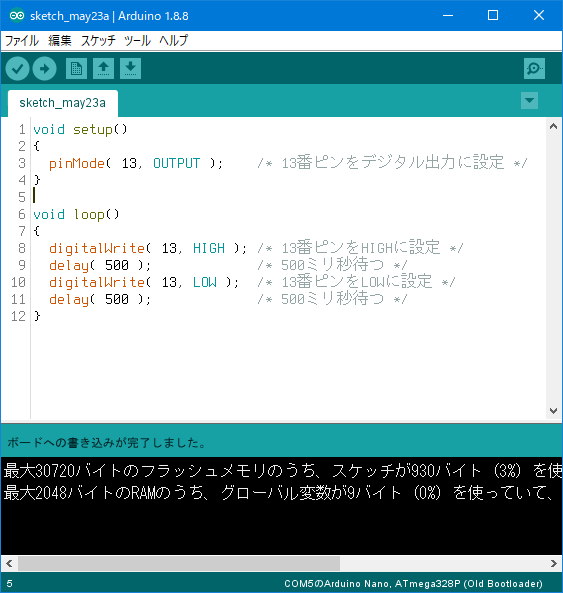Viewport: 563px width, 593px height.
Task: Place cursor on the pinMode line of code
Action: click(280, 163)
